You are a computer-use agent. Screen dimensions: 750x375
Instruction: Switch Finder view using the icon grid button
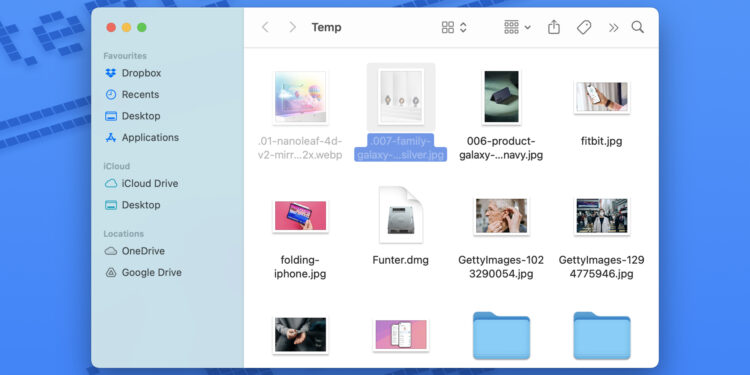click(x=448, y=27)
